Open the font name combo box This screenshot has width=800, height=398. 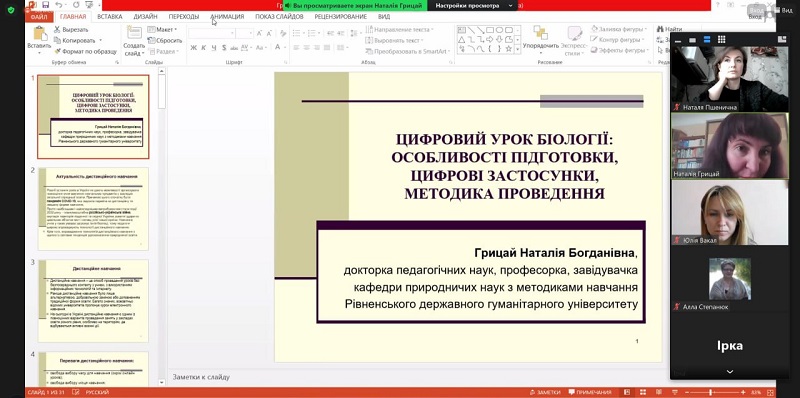pos(211,33)
